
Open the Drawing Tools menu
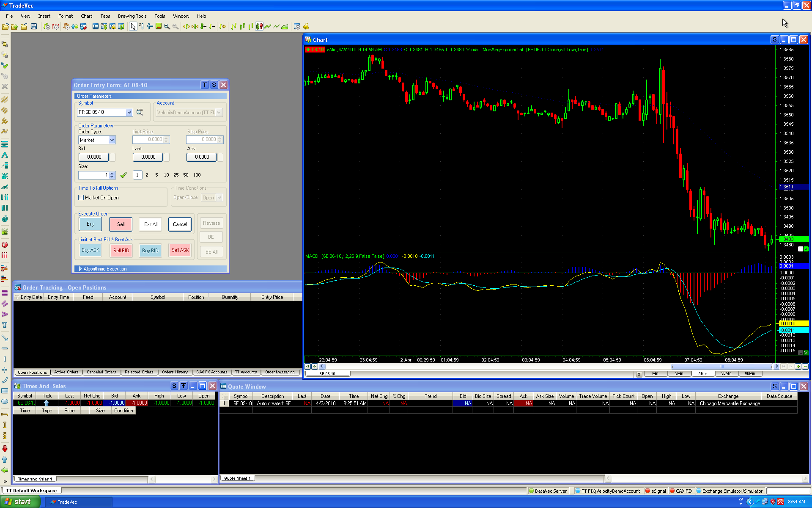pyautogui.click(x=132, y=16)
